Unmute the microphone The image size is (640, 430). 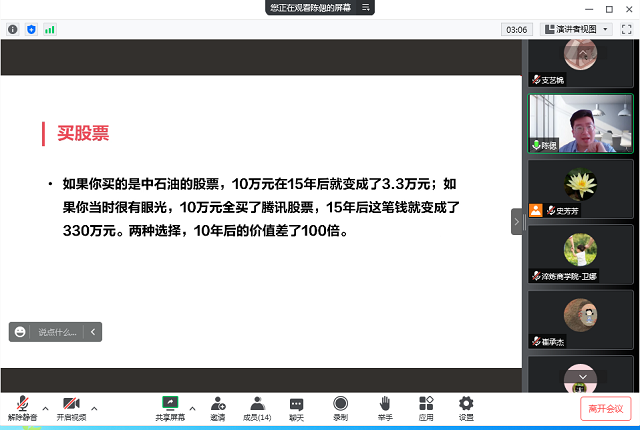(22, 408)
